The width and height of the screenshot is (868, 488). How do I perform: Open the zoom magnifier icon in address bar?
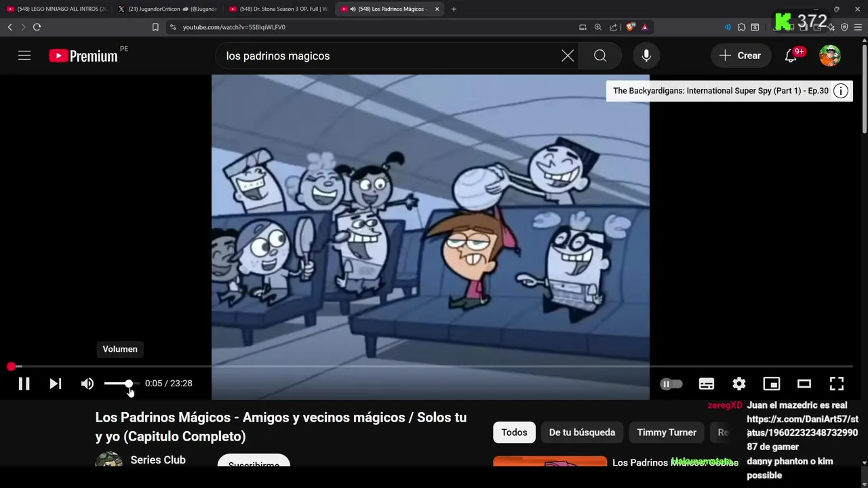point(598,27)
